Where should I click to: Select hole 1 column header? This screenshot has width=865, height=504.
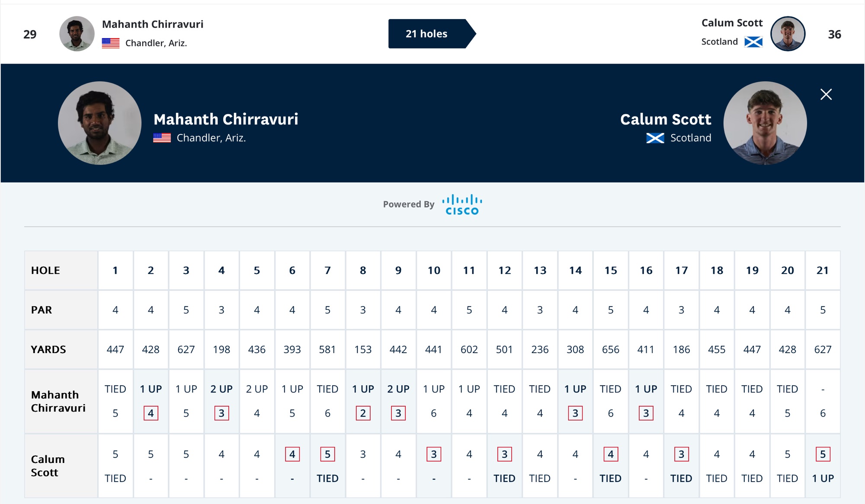coord(115,271)
